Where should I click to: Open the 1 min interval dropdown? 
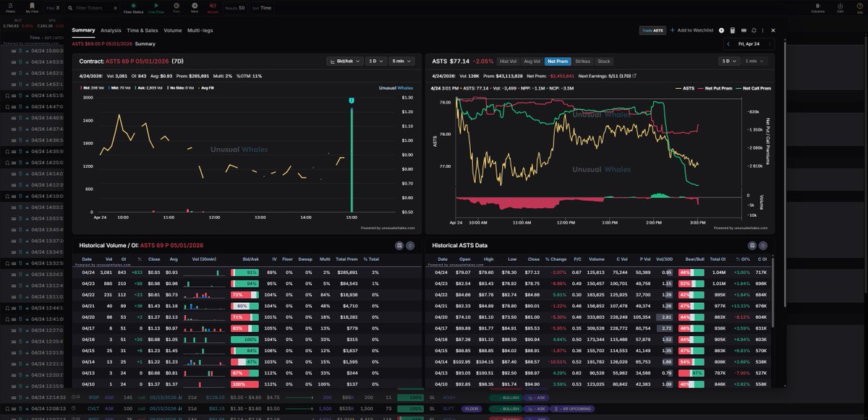[x=754, y=61]
